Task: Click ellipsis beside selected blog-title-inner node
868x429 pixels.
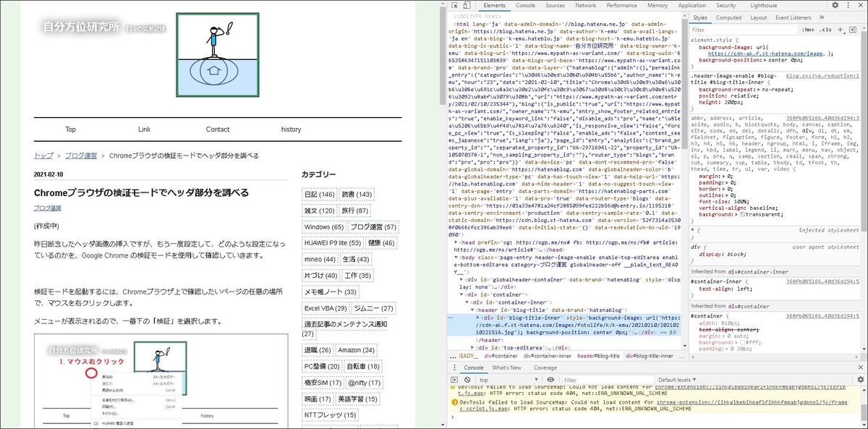Action: click(451, 317)
